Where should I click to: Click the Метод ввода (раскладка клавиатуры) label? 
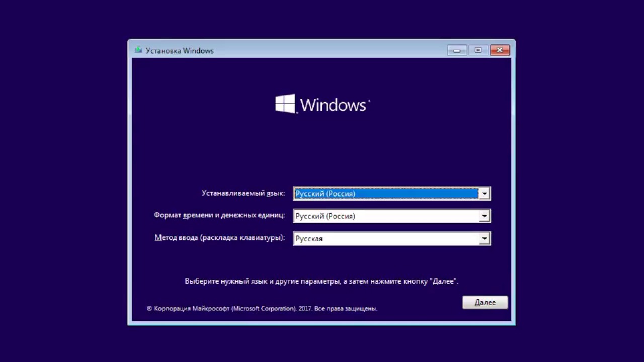[220, 238]
